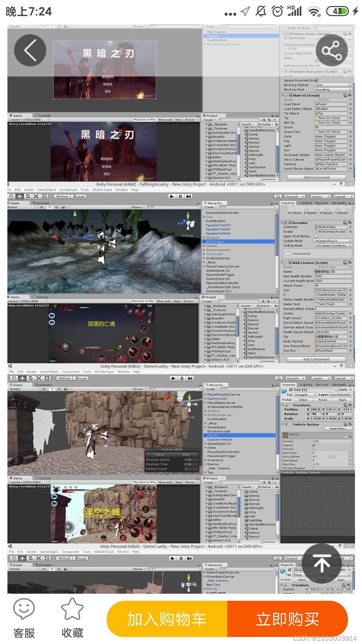Open the Culling Mode dropdown
This screenshot has width=362, height=644.
point(333,246)
